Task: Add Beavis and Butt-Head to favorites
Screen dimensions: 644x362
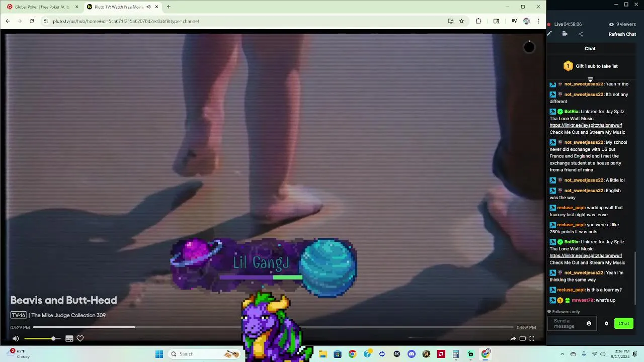Action: tap(80, 339)
